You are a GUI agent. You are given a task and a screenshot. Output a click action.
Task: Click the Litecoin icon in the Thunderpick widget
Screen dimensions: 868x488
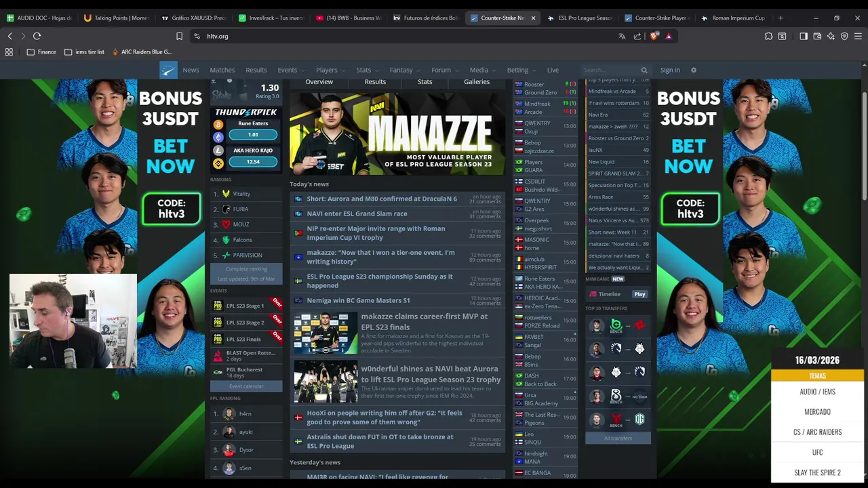click(218, 150)
